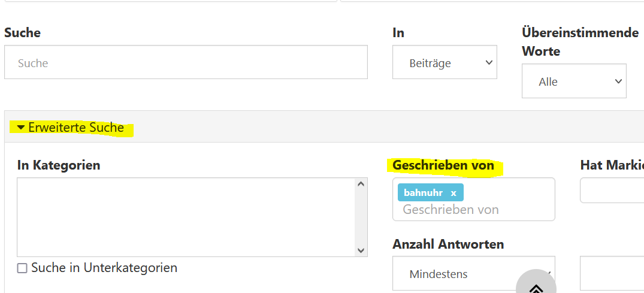Click the main Suche text input

click(186, 62)
